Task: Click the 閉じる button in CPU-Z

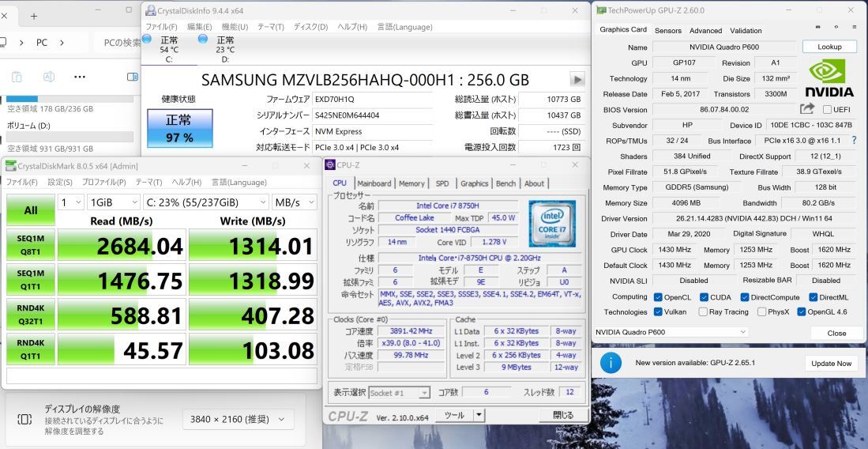Action: click(564, 415)
